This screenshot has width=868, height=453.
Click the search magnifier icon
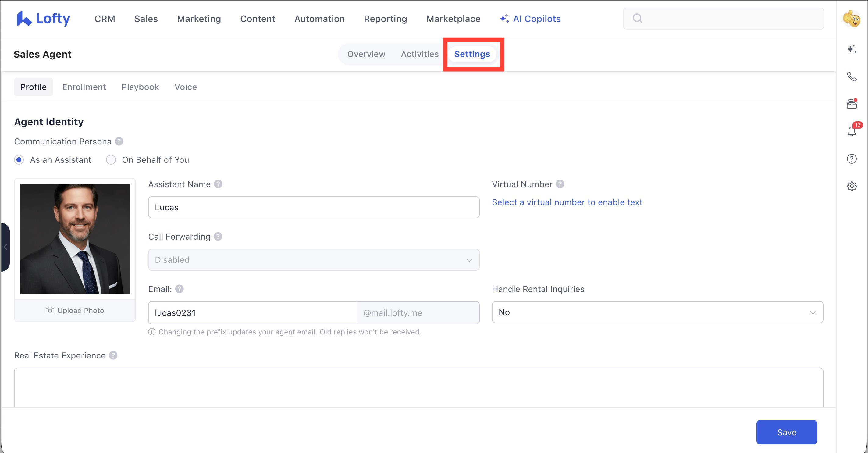pos(637,18)
